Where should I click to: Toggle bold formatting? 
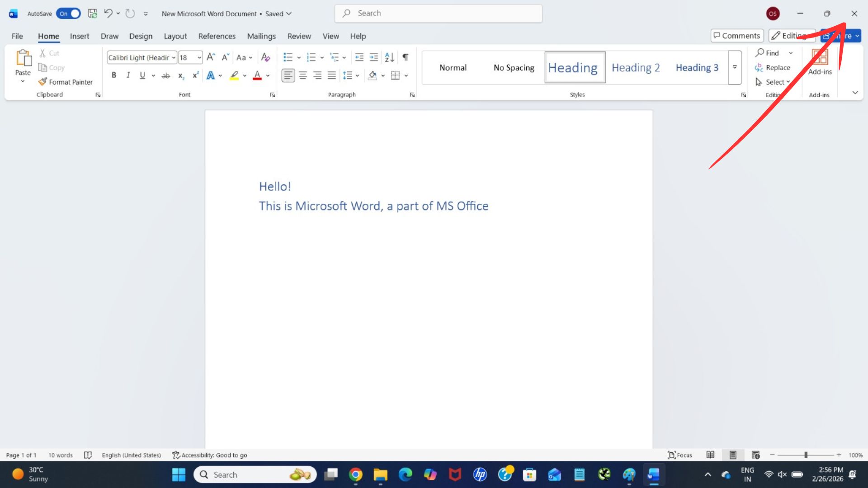(114, 75)
